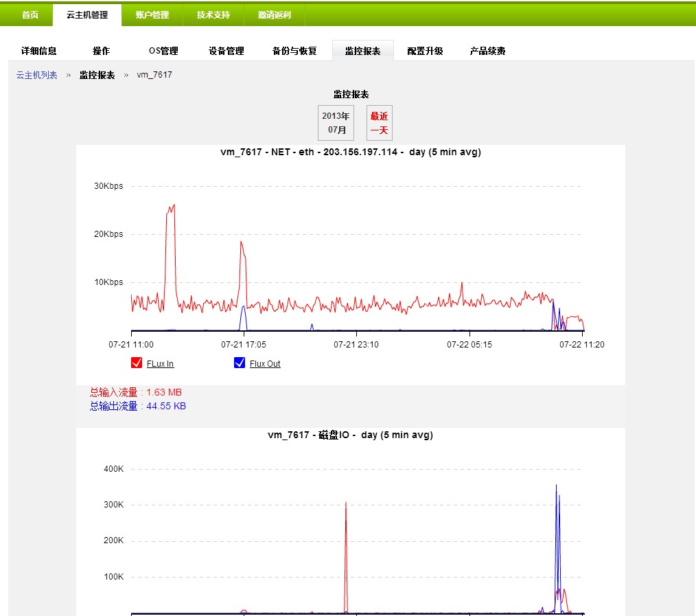Uncheck the blue Flux Out checkbox
Screen dimensions: 696x616
pos(240,363)
